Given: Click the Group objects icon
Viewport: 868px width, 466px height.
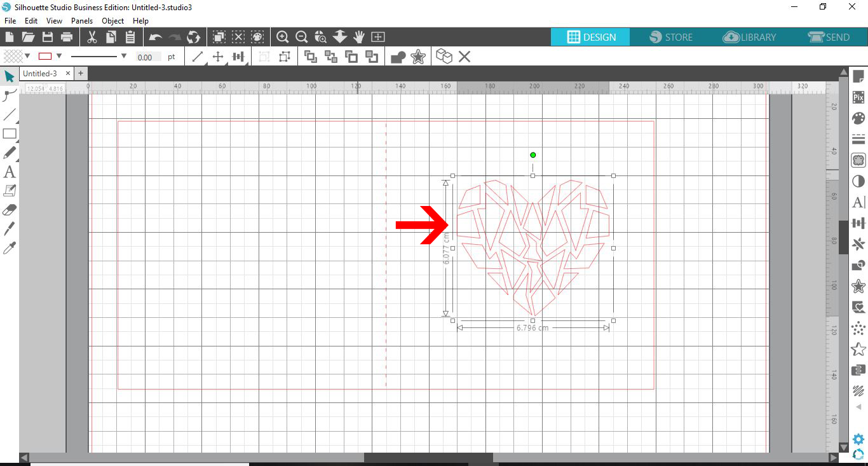Looking at the screenshot, I should [264, 57].
